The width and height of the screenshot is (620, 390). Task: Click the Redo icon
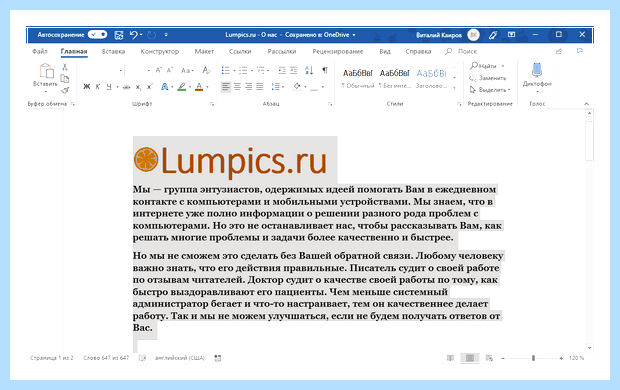[151, 35]
